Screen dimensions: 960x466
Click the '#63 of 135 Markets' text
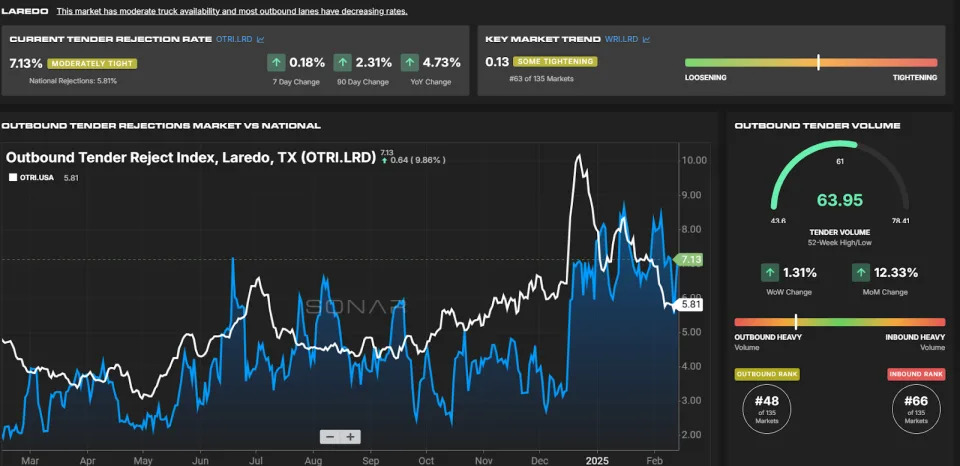pyautogui.click(x=541, y=79)
